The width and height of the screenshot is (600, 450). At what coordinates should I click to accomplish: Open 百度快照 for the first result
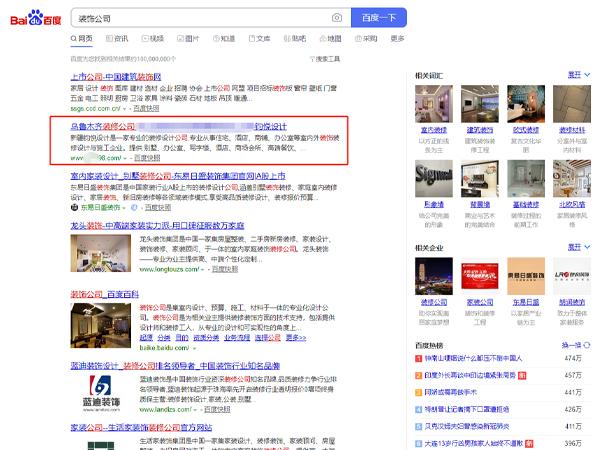pyautogui.click(x=146, y=108)
